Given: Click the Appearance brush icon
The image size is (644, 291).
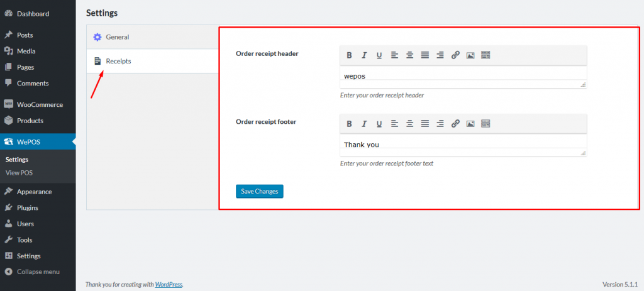Looking at the screenshot, I should [8, 191].
